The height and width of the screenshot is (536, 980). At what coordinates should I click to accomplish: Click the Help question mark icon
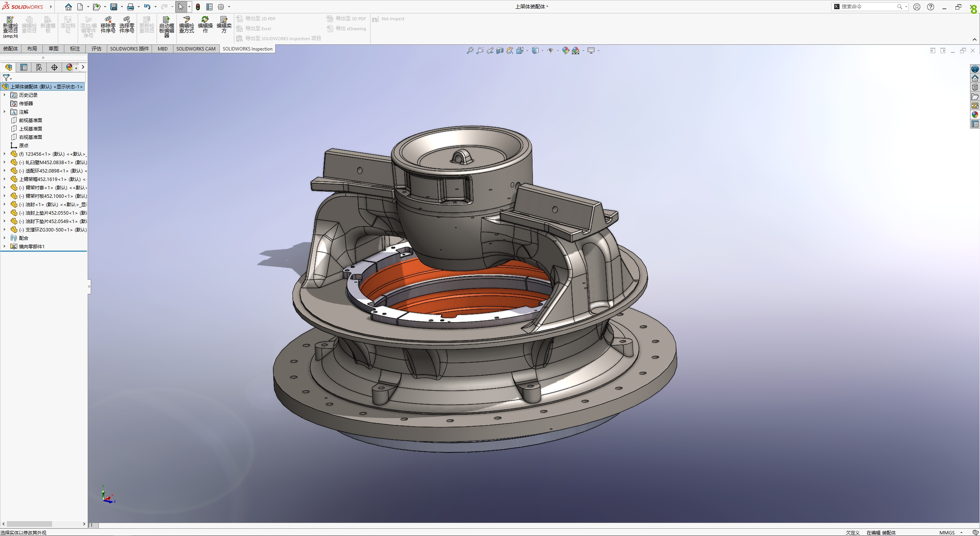[931, 7]
